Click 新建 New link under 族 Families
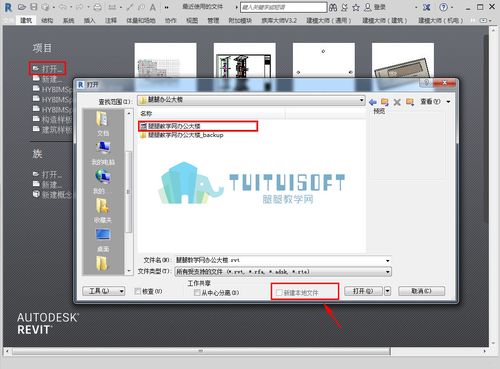Image resolution: width=500 pixels, height=369 pixels. click(x=47, y=184)
